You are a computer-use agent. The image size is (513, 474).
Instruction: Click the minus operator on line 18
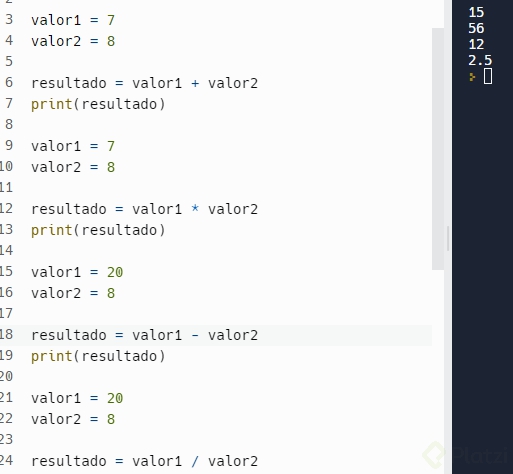click(195, 335)
